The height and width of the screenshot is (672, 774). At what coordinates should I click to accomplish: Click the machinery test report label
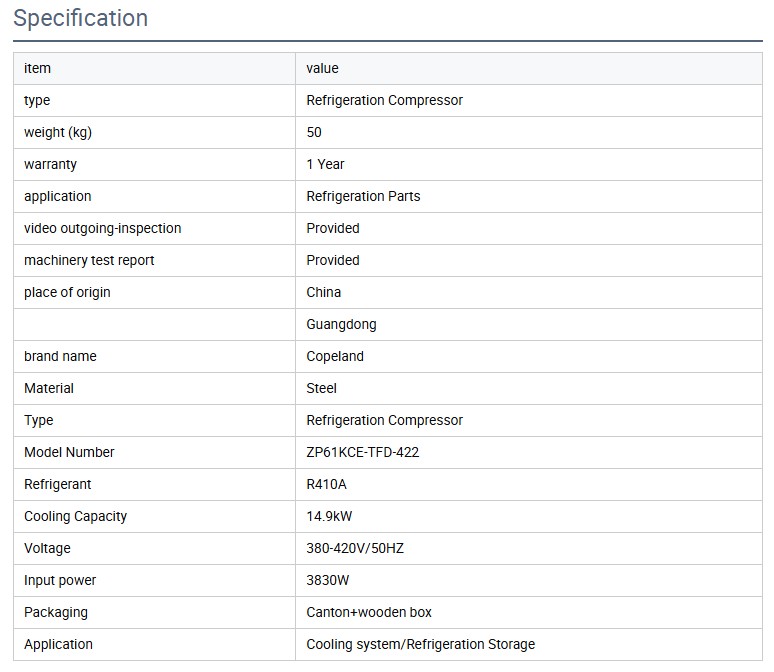click(89, 260)
